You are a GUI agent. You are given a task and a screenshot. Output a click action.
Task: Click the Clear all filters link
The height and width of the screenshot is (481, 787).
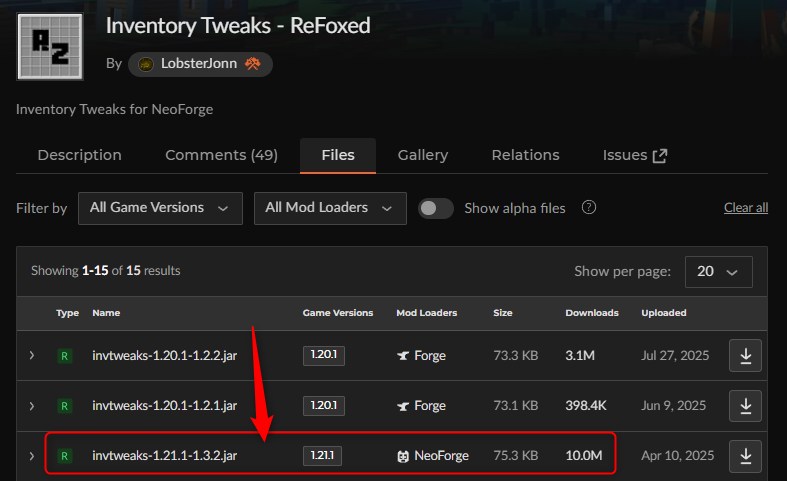tap(746, 207)
